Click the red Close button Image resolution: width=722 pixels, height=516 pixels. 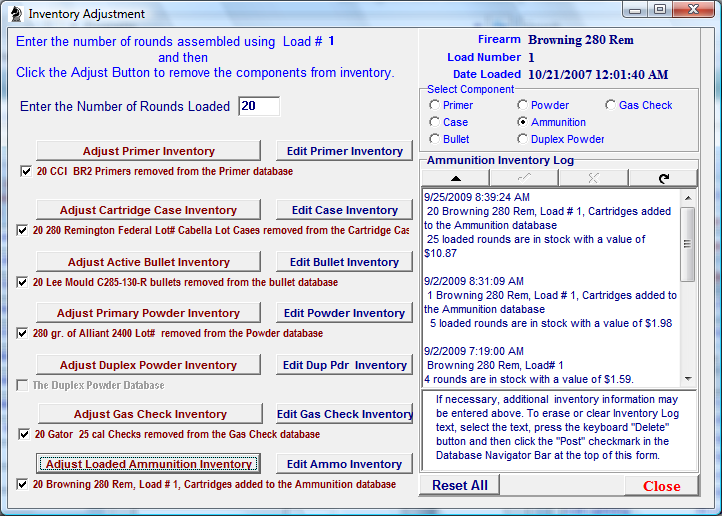tap(662, 486)
